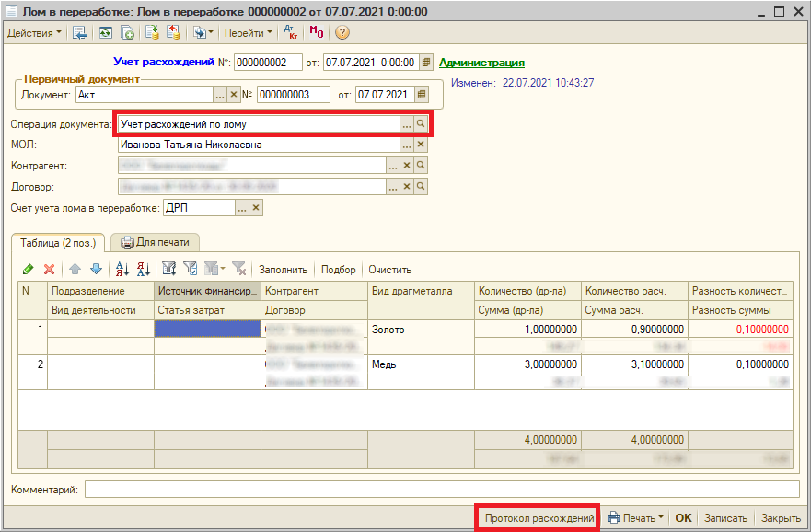Click into the Комментарий text field
Image resolution: width=811 pixels, height=532 pixels.
pos(442,489)
